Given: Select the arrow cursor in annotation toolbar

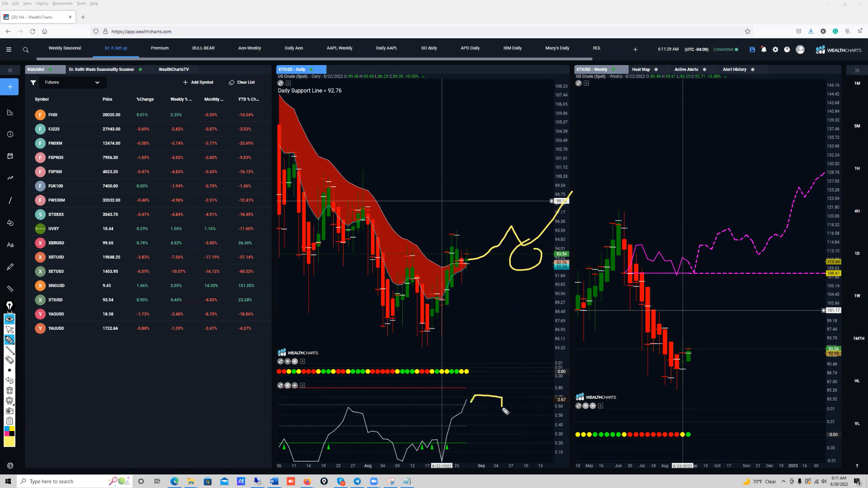Looking at the screenshot, I should coord(9,329).
